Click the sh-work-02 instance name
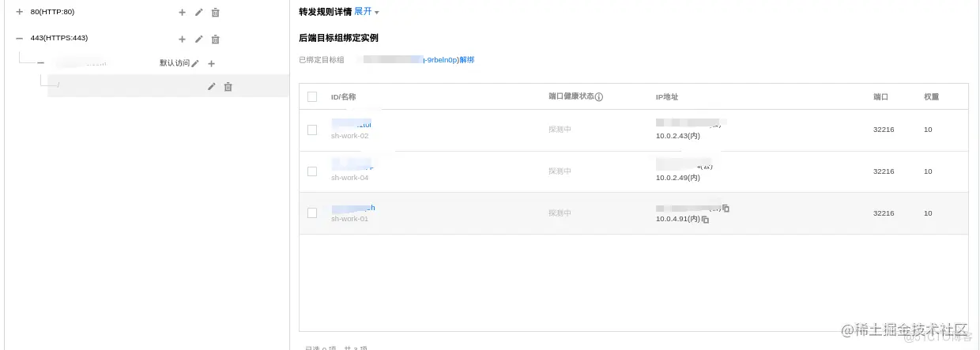The image size is (980, 350). click(x=349, y=136)
